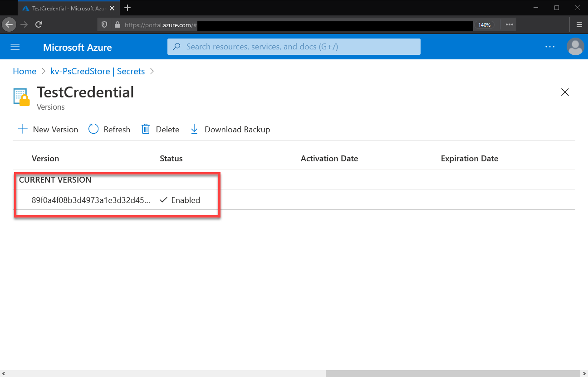
Task: Open the portal header ellipsis menu
Action: pyautogui.click(x=550, y=47)
